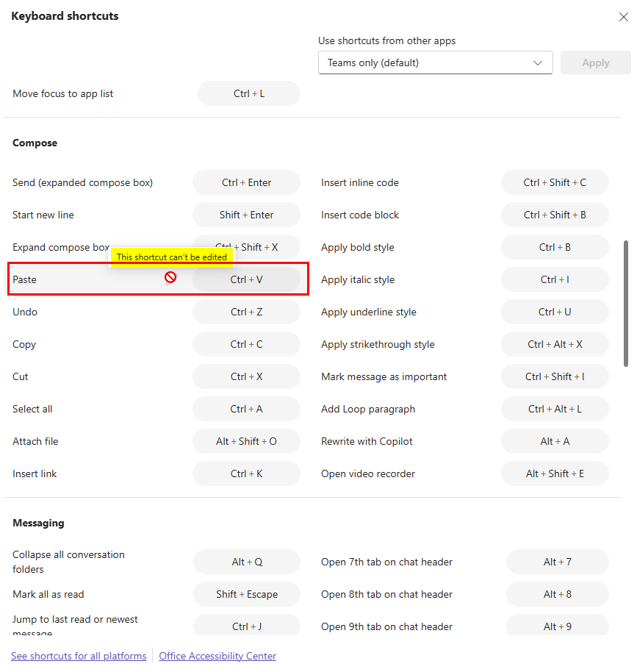Click the Attach file label
Image resolution: width=637 pixels, height=672 pixels.
coord(35,441)
